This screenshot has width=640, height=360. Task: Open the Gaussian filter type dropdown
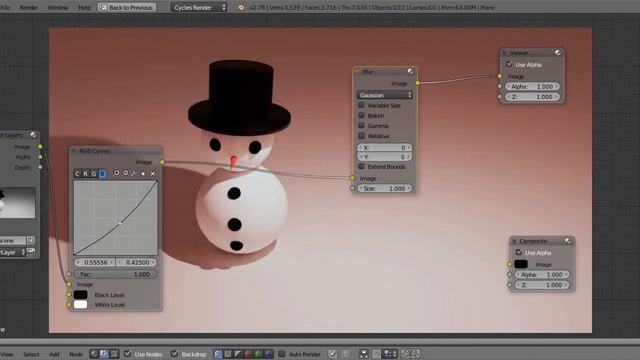tap(385, 95)
